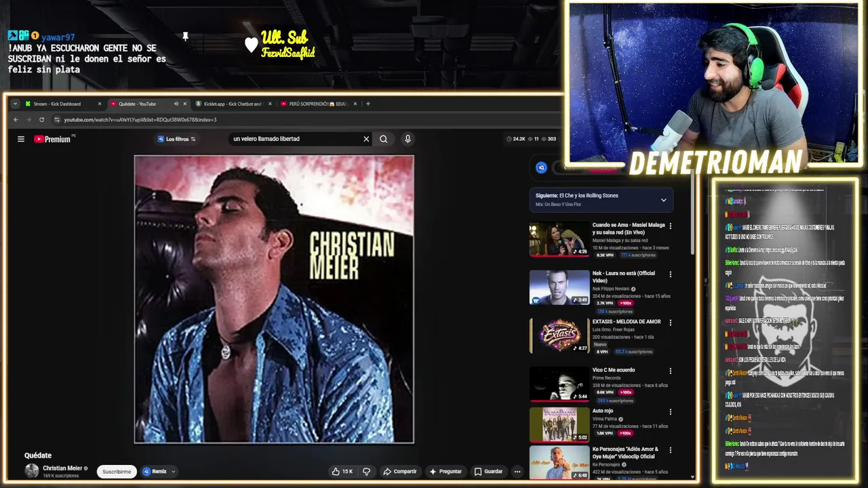This screenshot has height=488, width=868.
Task: Click the heart icon beside Ult. Sub
Action: click(x=252, y=45)
